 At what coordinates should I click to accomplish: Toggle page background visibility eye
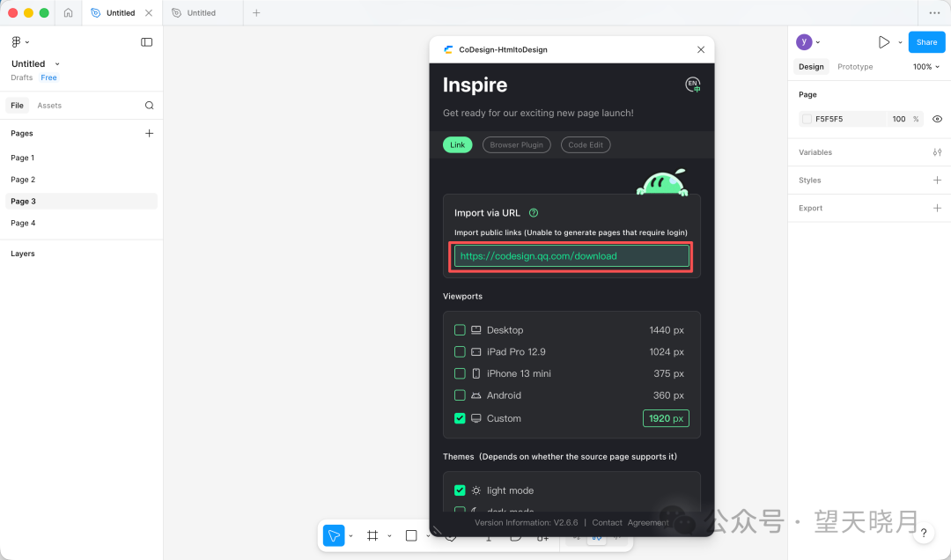pyautogui.click(x=937, y=119)
